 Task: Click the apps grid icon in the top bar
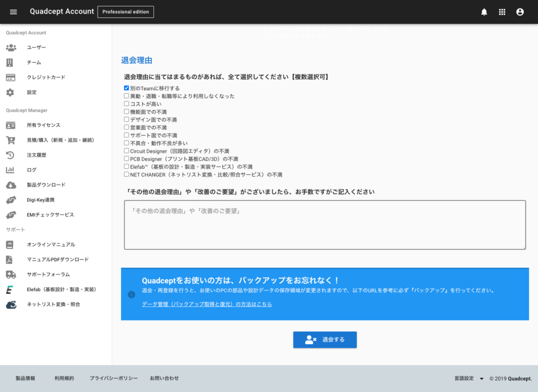502,12
